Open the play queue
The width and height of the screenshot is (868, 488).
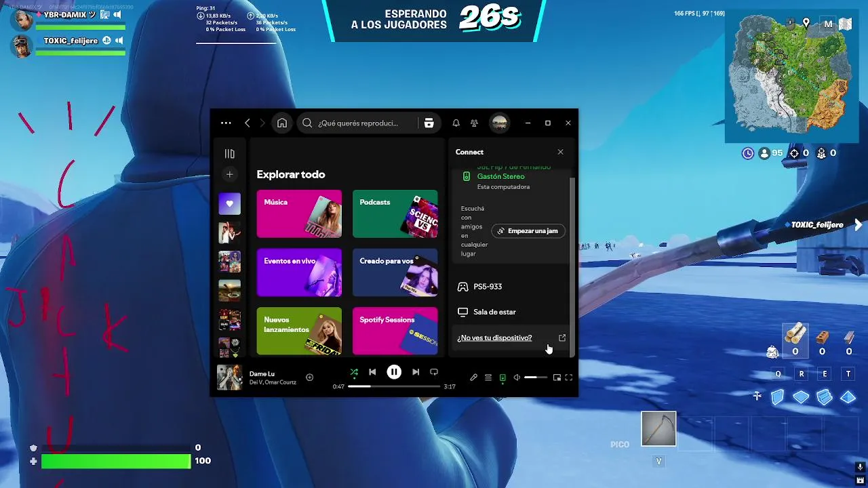point(488,378)
